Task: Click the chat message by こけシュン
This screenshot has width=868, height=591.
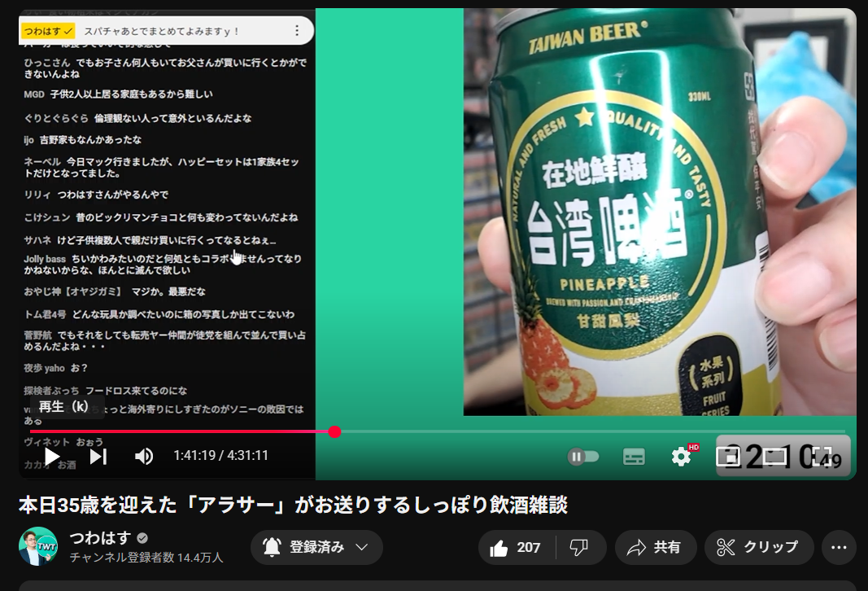Action: (161, 217)
